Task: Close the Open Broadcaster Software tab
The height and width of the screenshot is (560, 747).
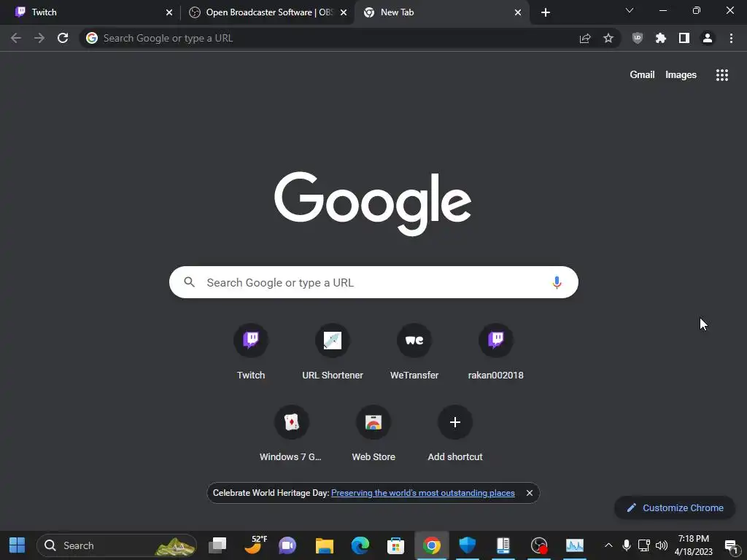Action: pos(344,12)
